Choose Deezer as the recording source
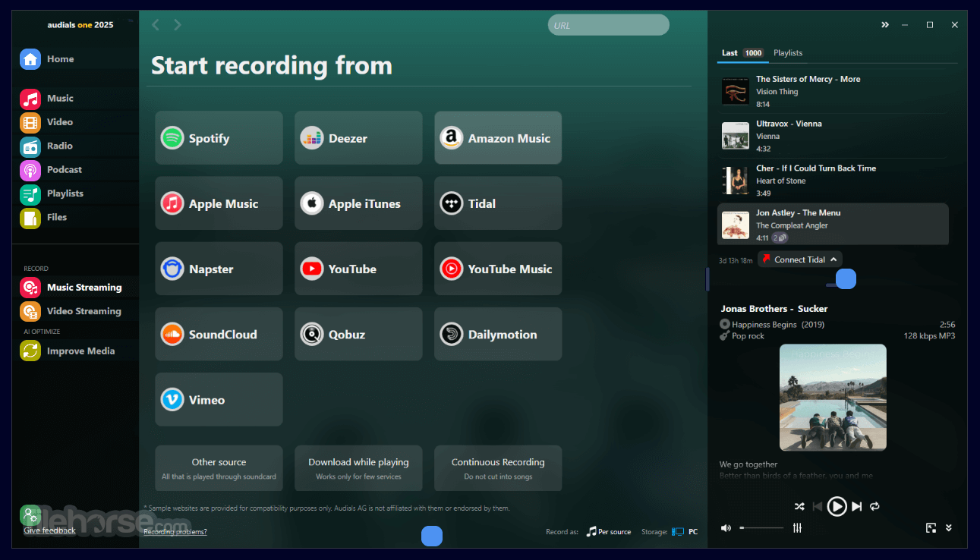The width and height of the screenshot is (980, 560). click(358, 138)
